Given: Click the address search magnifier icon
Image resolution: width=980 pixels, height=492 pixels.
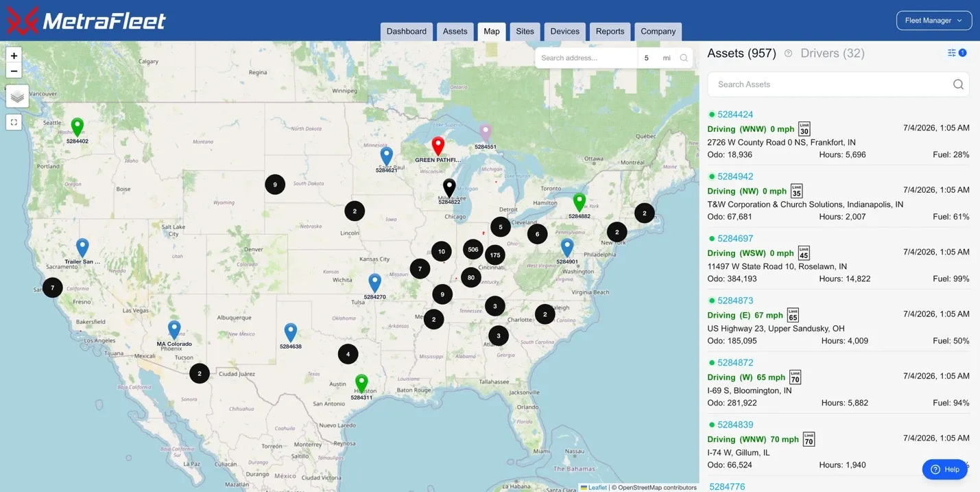Looking at the screenshot, I should (x=684, y=58).
